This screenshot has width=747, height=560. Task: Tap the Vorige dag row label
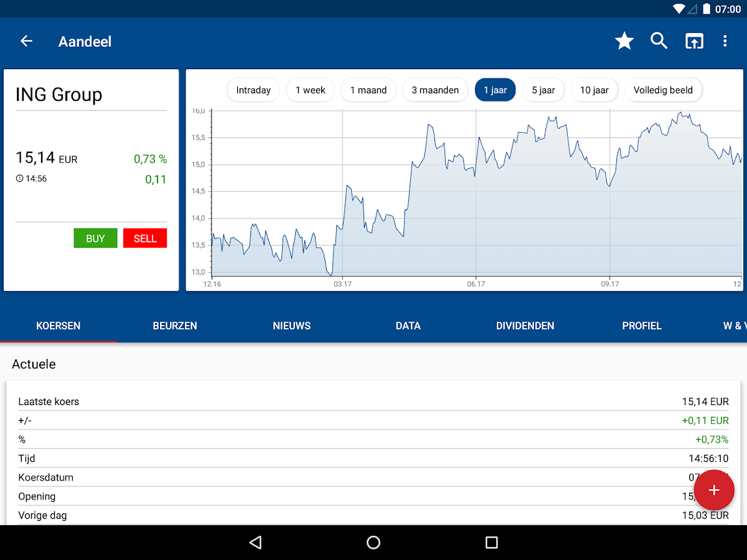(42, 516)
